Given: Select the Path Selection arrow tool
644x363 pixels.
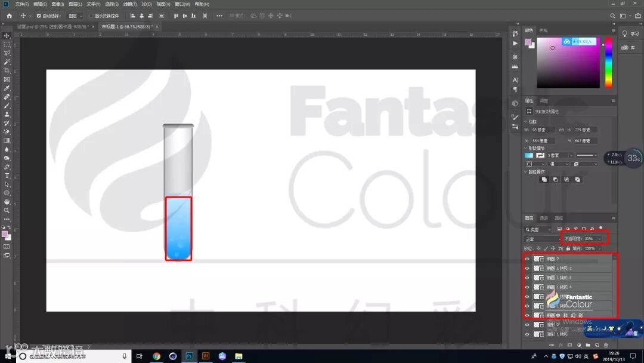Looking at the screenshot, I should (x=7, y=184).
